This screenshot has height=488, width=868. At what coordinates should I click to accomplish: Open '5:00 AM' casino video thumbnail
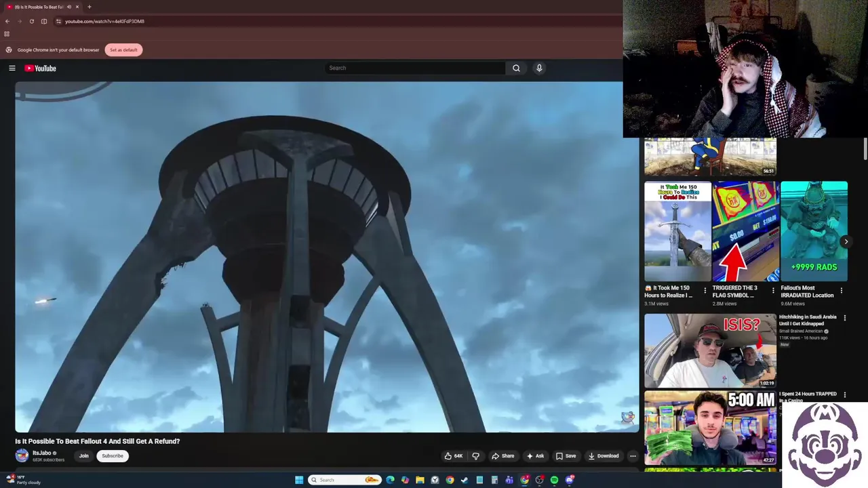point(710,428)
